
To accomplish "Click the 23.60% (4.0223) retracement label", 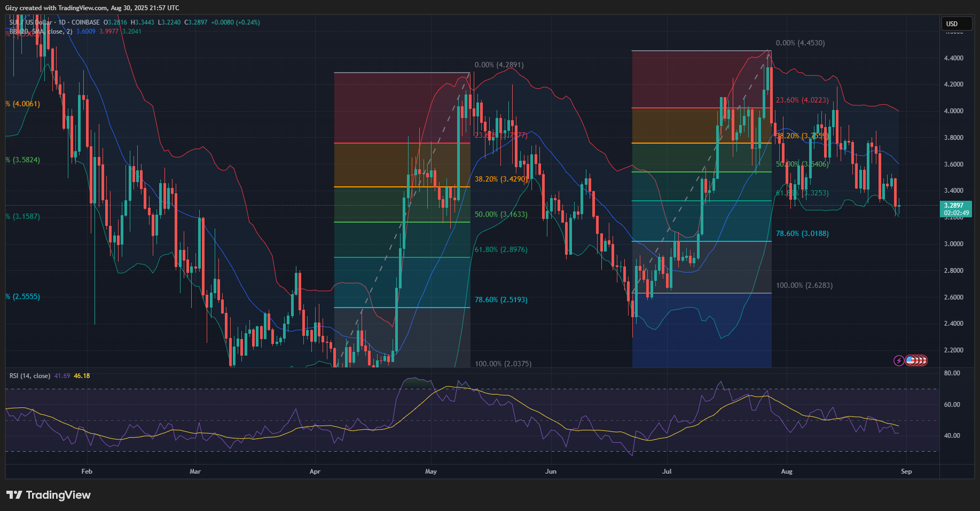I will 802,100.
